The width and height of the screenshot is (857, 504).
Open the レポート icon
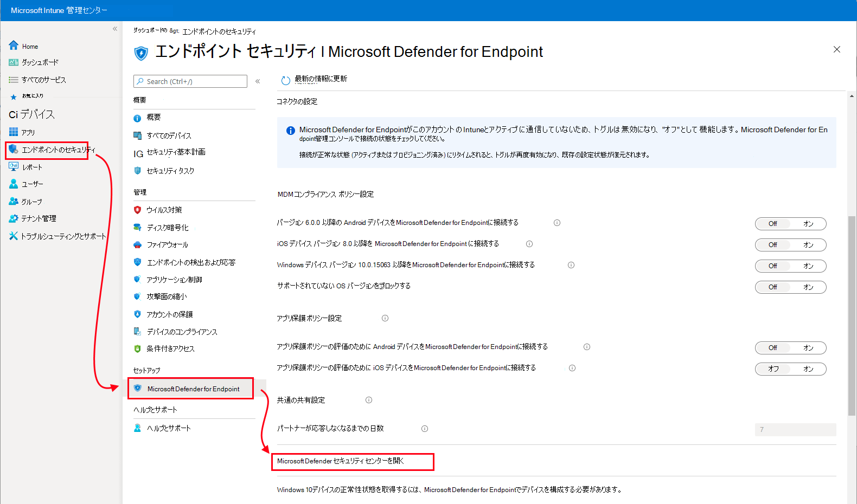14,166
